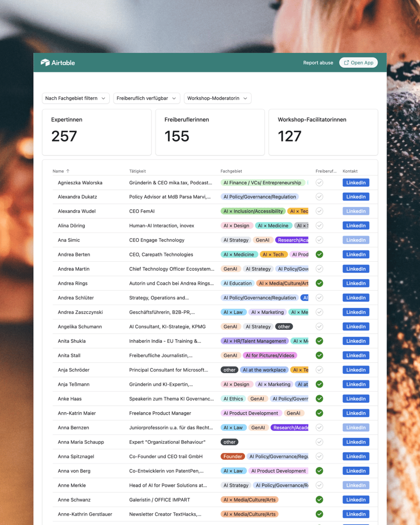Image resolution: width=420 pixels, height=525 pixels.
Task: Toggle Agnieszka Walorska's freelance checkbox
Action: (x=319, y=182)
